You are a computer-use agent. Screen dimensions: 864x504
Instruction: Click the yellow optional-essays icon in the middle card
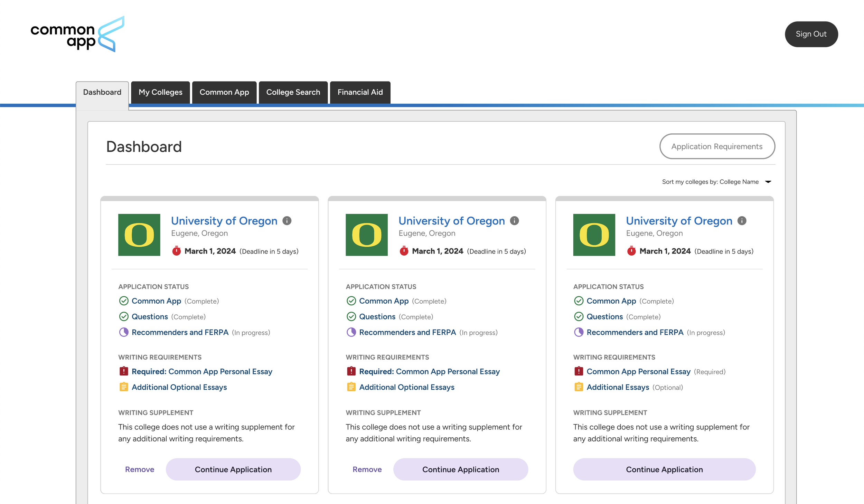[x=351, y=387]
